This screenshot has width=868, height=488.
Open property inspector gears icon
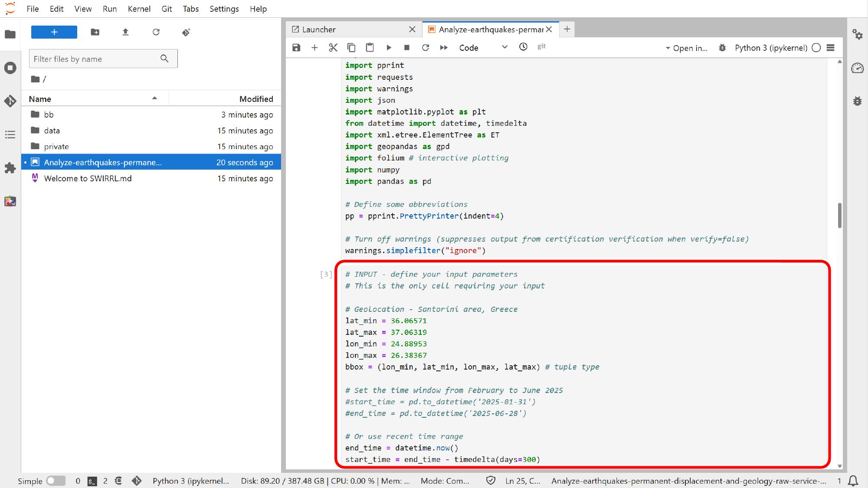tap(857, 34)
